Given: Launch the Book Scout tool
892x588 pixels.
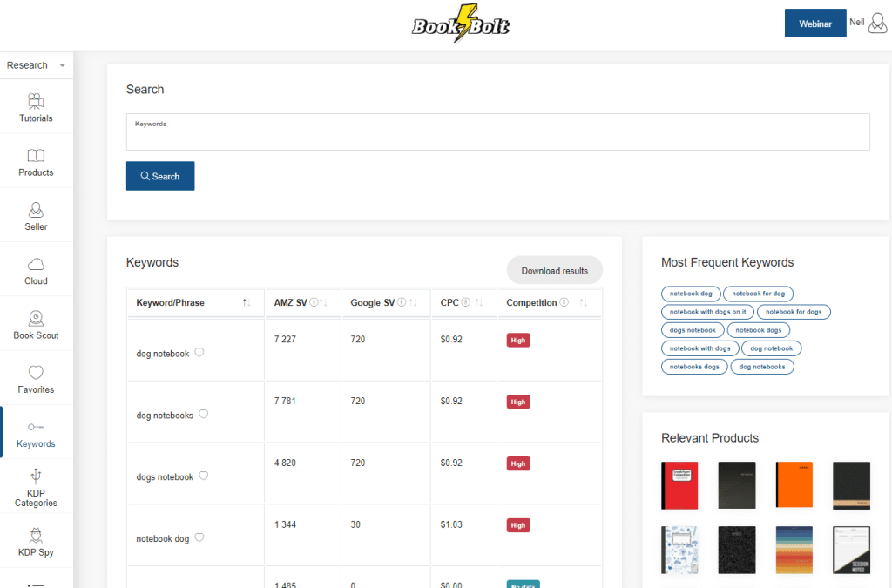Looking at the screenshot, I should [36, 323].
